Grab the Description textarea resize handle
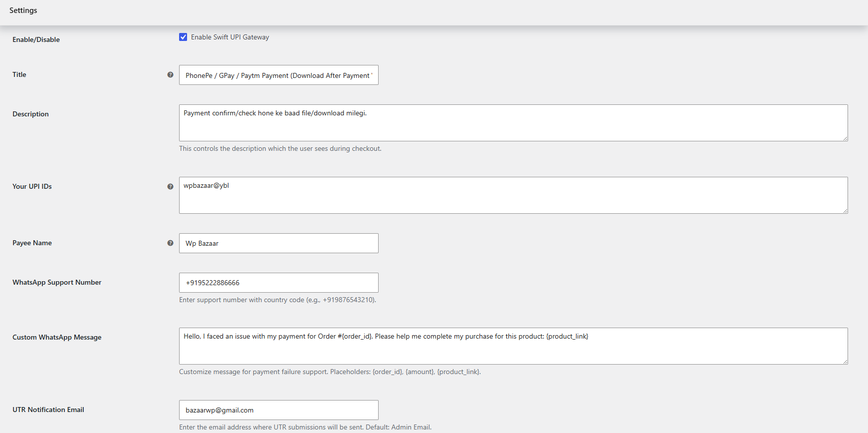The image size is (868, 433). tap(845, 138)
